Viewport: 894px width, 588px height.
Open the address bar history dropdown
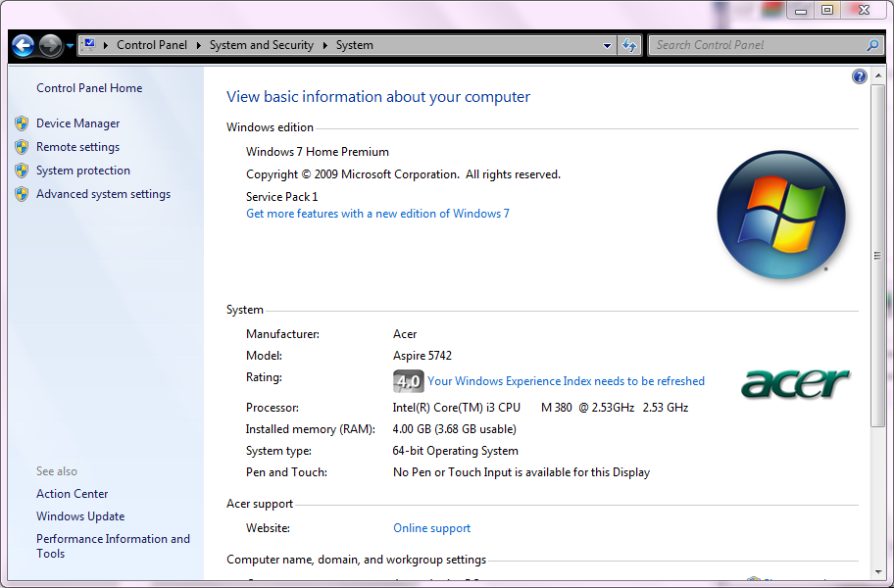(x=607, y=46)
